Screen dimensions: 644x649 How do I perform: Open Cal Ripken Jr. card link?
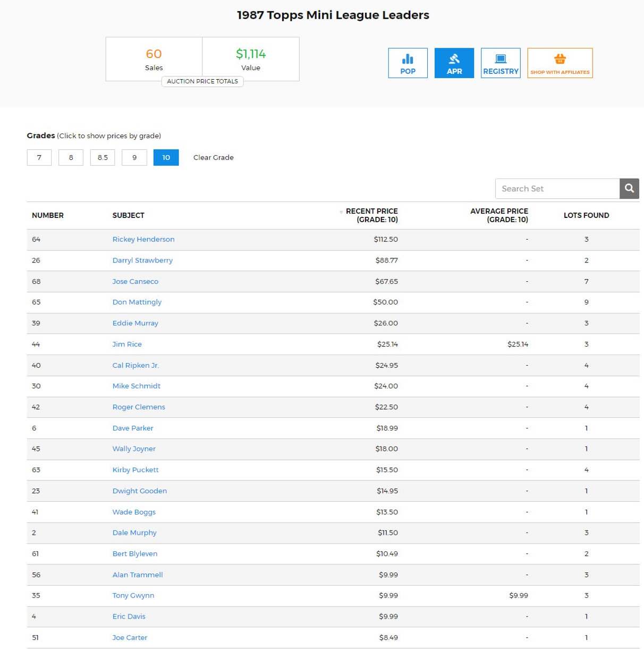135,365
